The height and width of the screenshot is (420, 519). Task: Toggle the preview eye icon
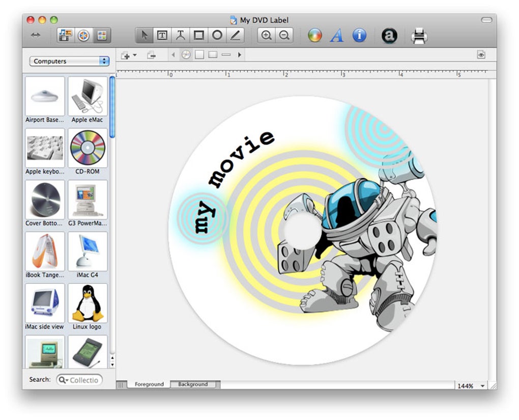[481, 54]
